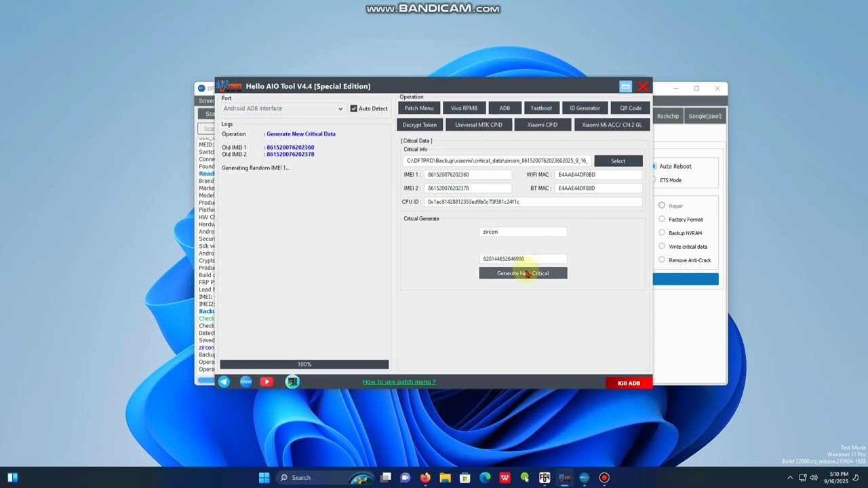The height and width of the screenshot is (488, 868).
Task: Click Generate New Critical button
Action: point(523,273)
